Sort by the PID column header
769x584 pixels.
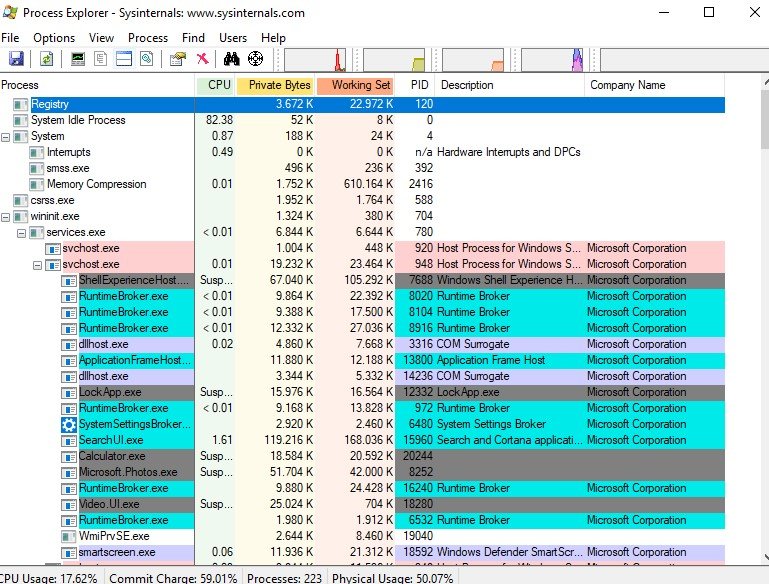415,85
